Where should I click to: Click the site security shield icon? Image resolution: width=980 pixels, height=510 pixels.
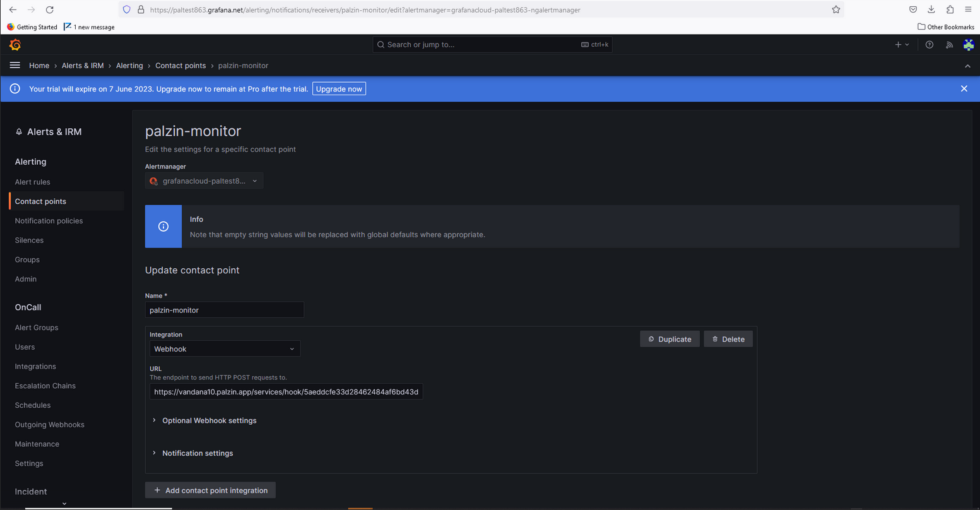pos(127,9)
